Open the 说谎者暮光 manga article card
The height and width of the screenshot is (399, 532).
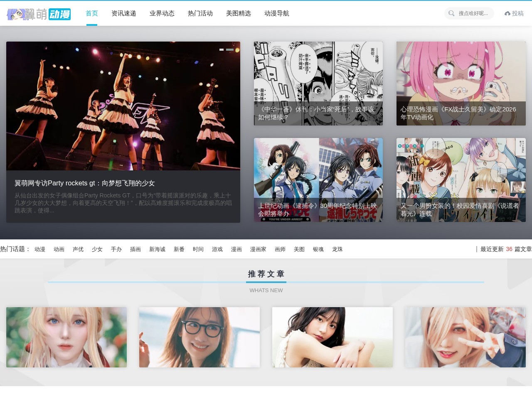click(461, 180)
